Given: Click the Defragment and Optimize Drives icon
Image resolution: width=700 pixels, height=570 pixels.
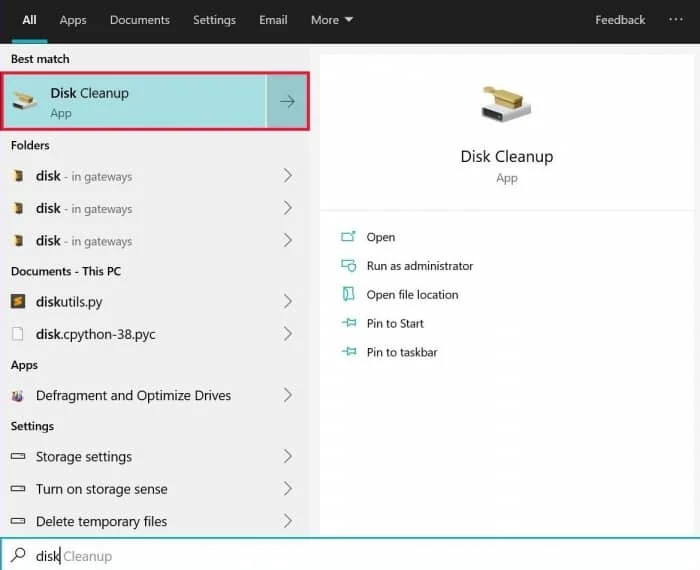Looking at the screenshot, I should pyautogui.click(x=17, y=395).
